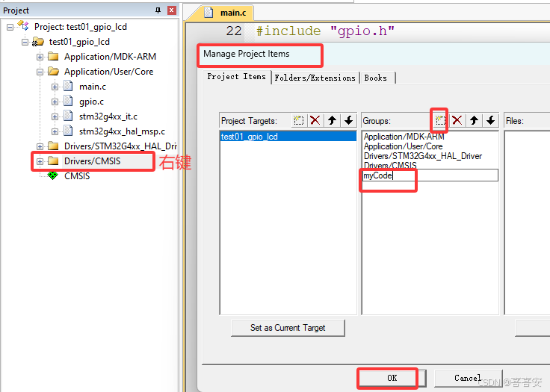Select test01_gpio_lcd in Project Targets
Image resolution: width=550 pixels, height=392 pixels.
[x=288, y=137]
